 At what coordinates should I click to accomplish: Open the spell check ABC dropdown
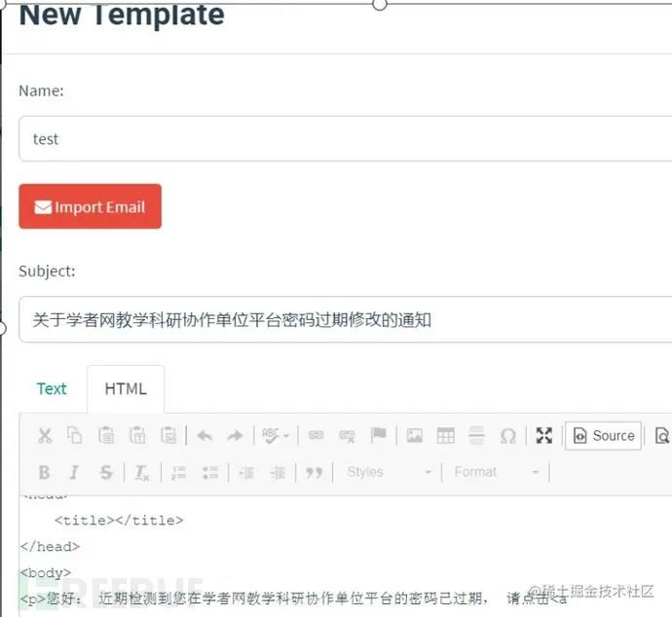[276, 436]
